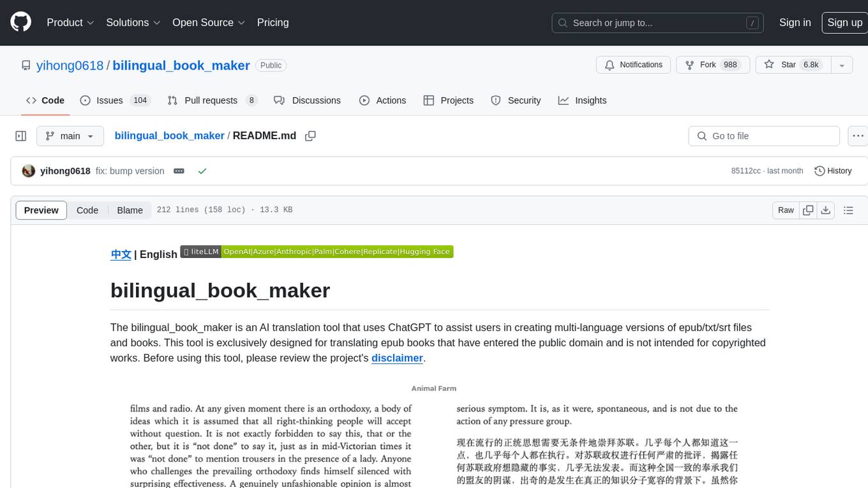Open the main branch selector
The width and height of the screenshot is (868, 488).
(70, 136)
